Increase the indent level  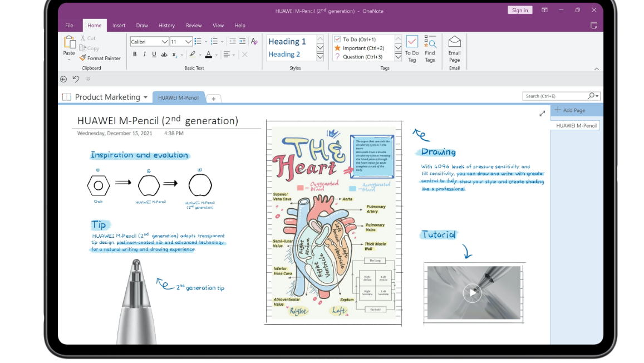(242, 41)
